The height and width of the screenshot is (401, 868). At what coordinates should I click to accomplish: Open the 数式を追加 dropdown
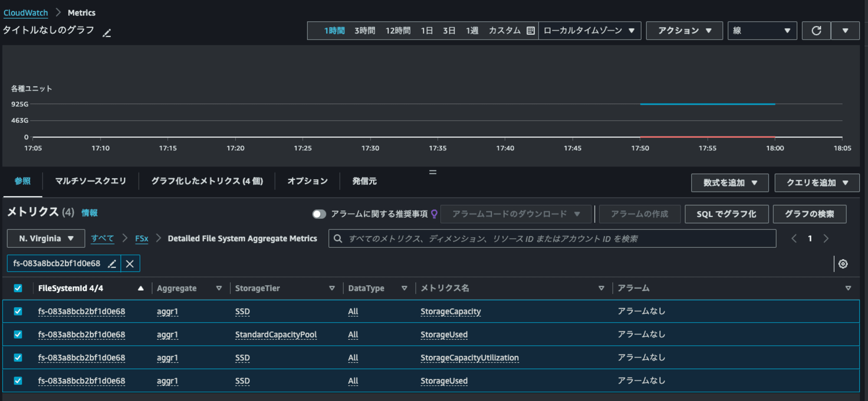[x=730, y=183]
